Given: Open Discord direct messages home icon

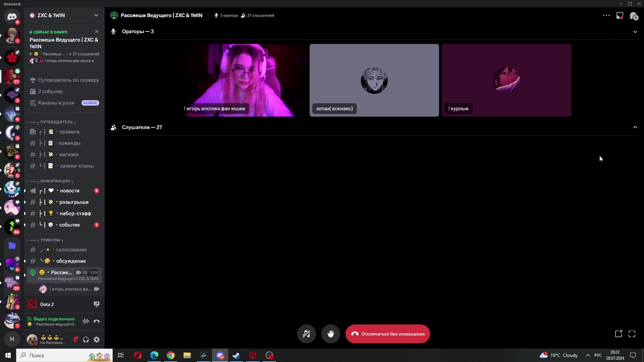Looking at the screenshot, I should coord(12,16).
